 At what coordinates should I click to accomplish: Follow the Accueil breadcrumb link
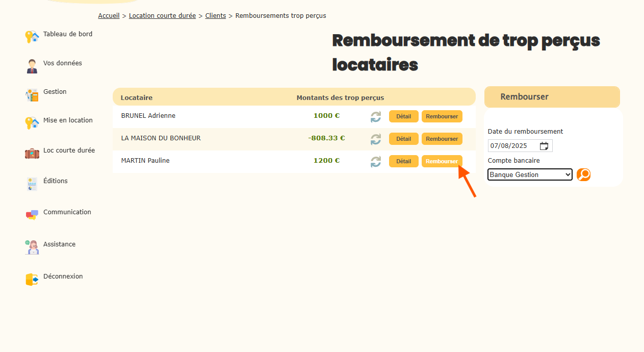109,16
